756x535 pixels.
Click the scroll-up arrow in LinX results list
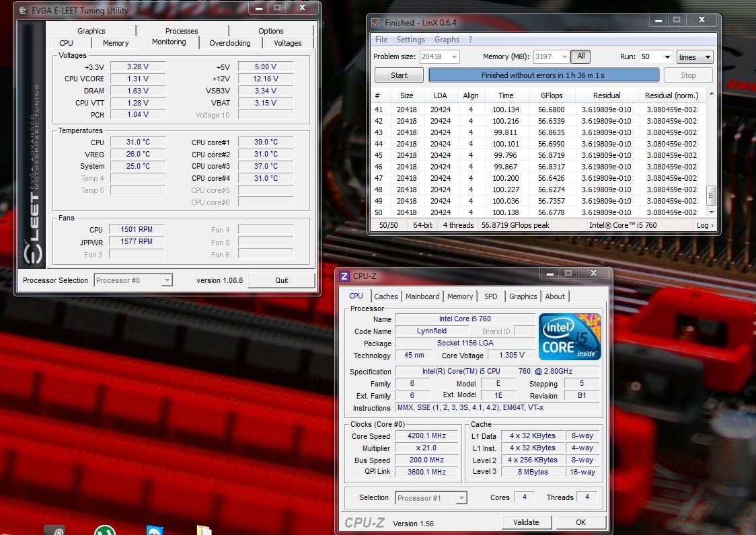[x=711, y=93]
